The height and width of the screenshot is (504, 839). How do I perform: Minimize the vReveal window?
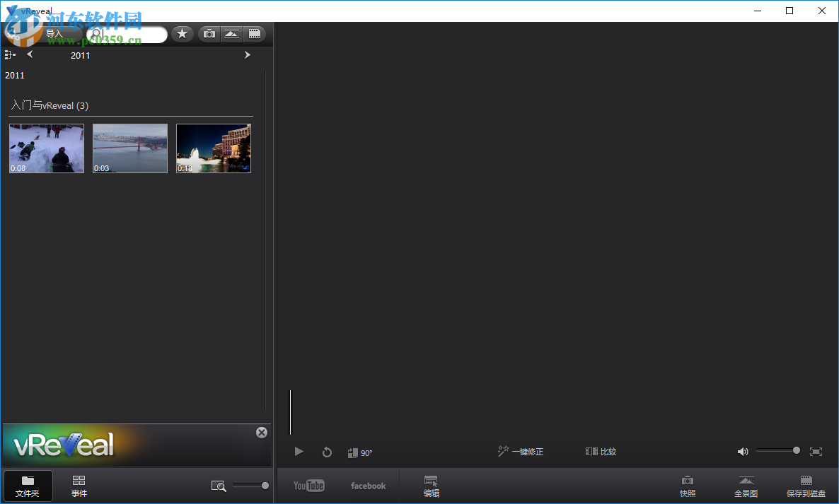(758, 11)
